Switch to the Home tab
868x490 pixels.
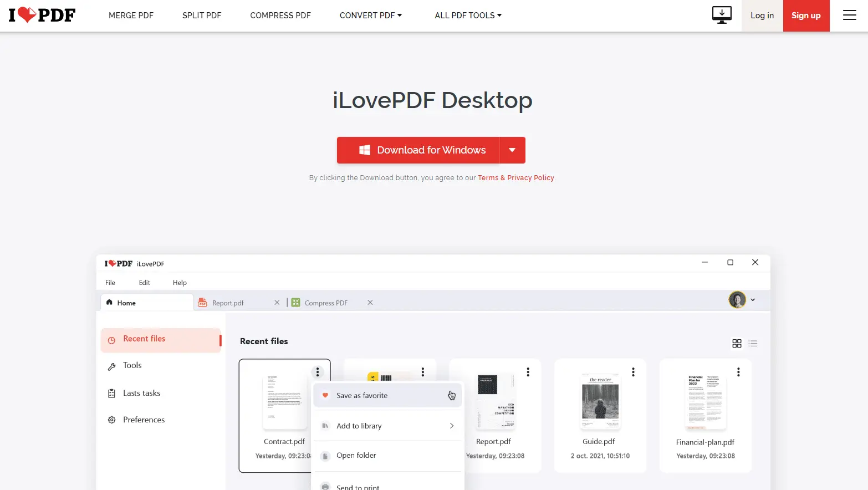coord(147,303)
